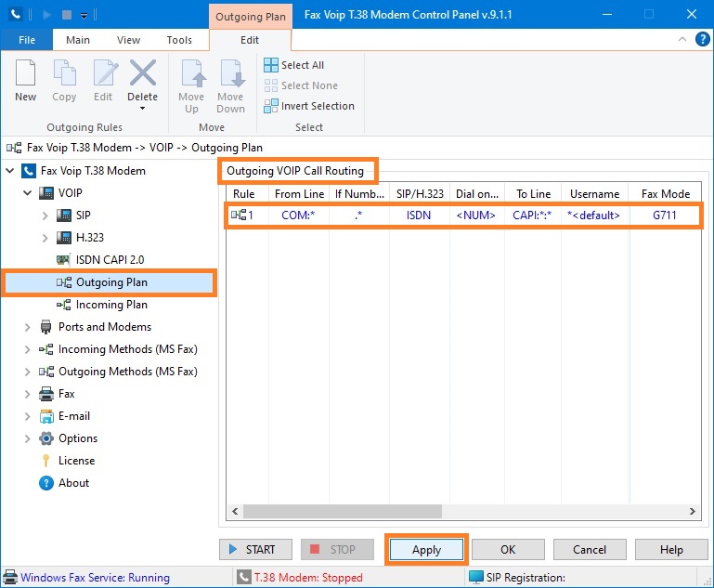Click the scroll right arrow of rule list
Screen dimensions: 714x588
692,512
